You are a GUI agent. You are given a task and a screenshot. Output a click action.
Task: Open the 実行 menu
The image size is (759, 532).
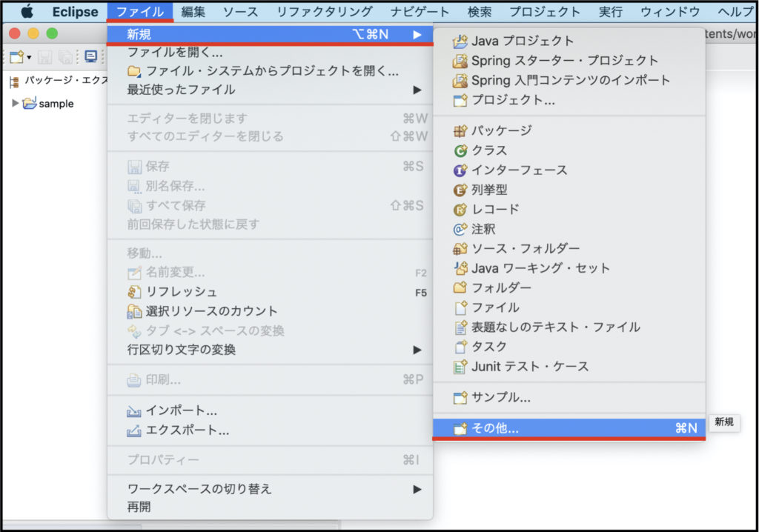(611, 12)
